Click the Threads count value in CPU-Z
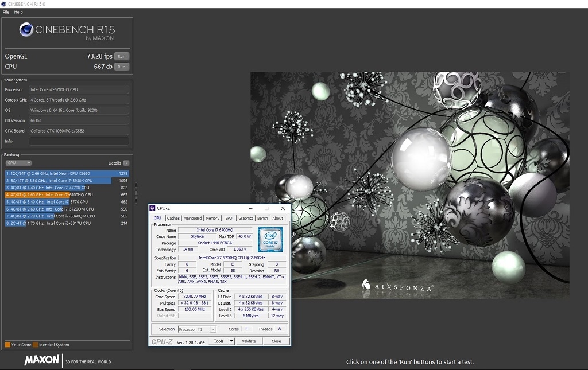The width and height of the screenshot is (588, 370). click(280, 329)
